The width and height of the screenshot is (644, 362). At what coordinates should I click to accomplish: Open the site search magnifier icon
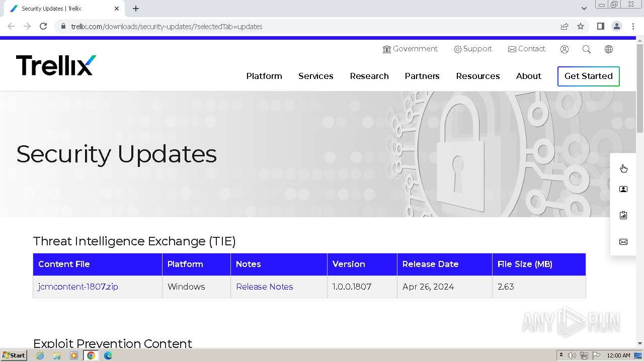[587, 49]
